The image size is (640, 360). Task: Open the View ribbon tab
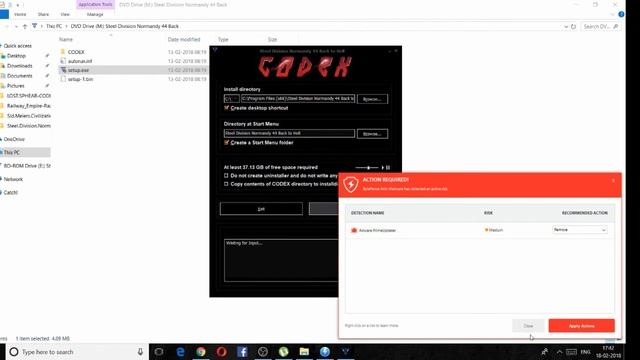click(x=65, y=14)
